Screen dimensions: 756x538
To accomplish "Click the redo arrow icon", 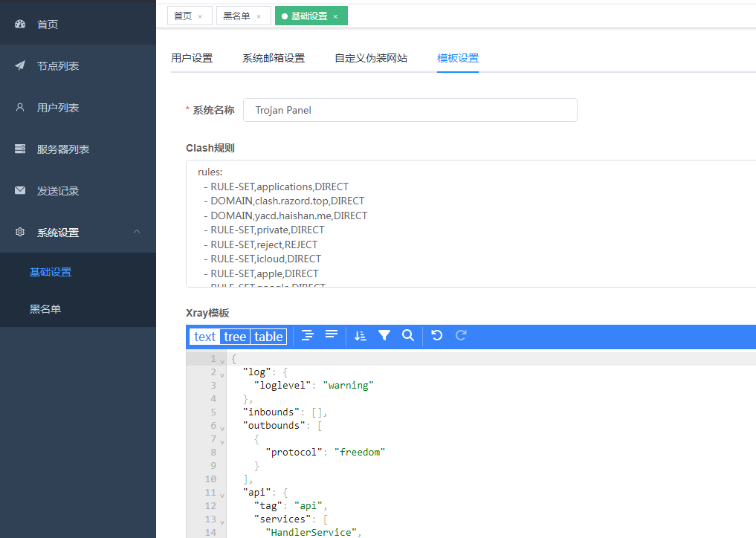I will click(x=461, y=336).
